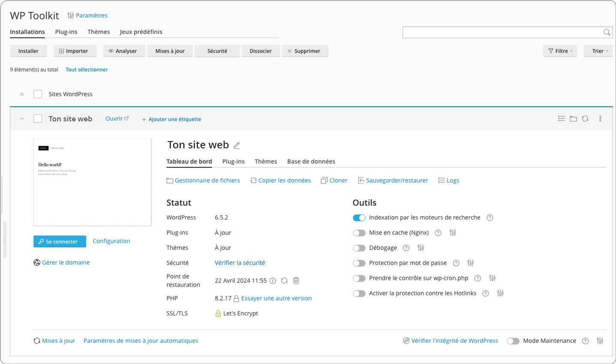
Task: Open the Paramètres settings link
Action: pos(87,15)
